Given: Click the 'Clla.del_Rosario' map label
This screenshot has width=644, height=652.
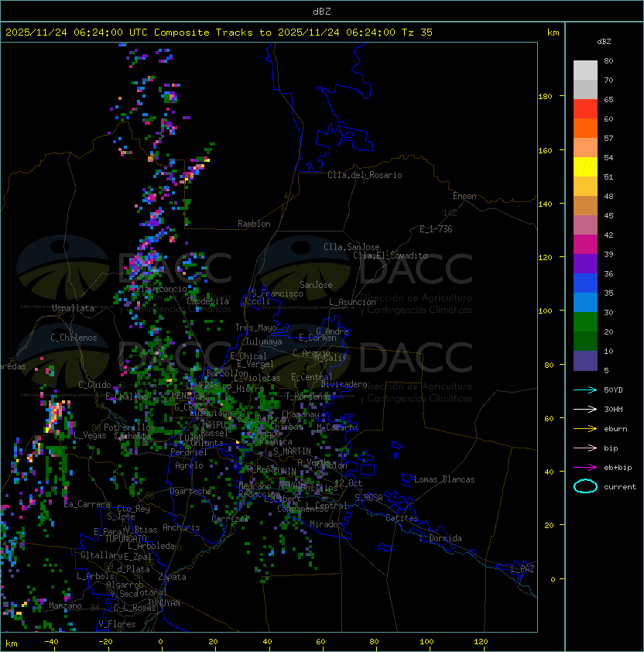Looking at the screenshot, I should pos(365,175).
